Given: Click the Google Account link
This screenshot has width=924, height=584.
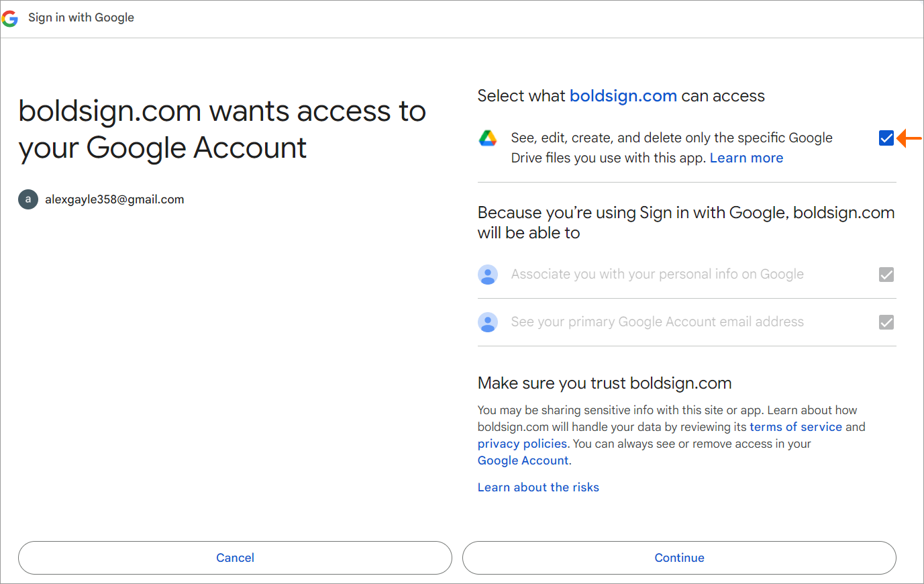Looking at the screenshot, I should tap(522, 460).
